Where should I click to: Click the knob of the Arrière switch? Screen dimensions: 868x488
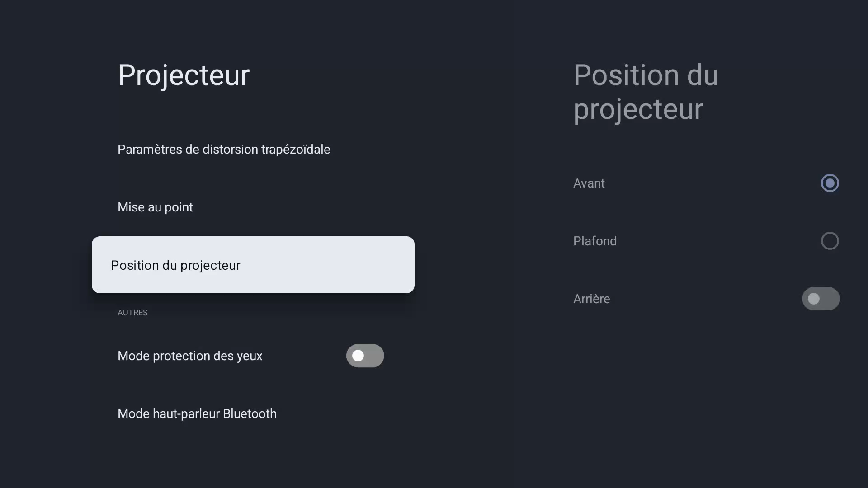(x=814, y=299)
